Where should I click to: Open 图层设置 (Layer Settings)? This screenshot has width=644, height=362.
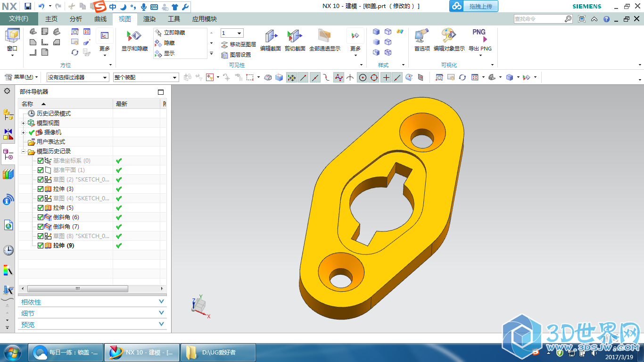pos(236,55)
